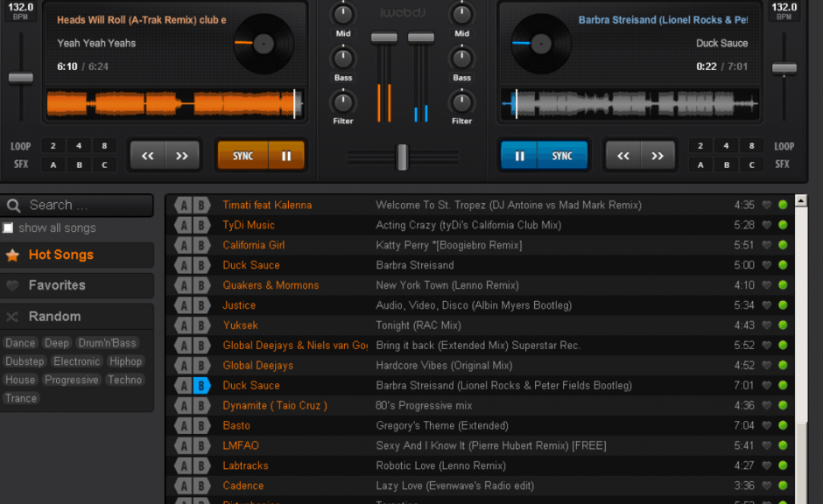Viewport: 823px width, 504px height.
Task: Open SFX panel on the right deck
Action: click(x=783, y=164)
